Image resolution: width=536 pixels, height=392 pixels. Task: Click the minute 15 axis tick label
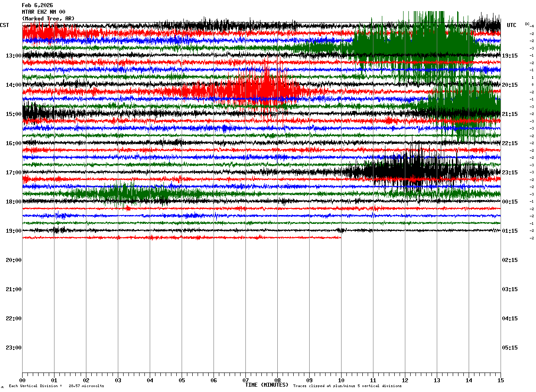click(x=501, y=380)
